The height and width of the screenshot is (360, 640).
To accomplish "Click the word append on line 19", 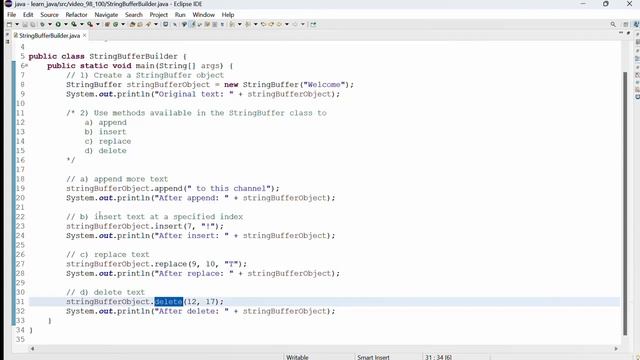I will [169, 189].
